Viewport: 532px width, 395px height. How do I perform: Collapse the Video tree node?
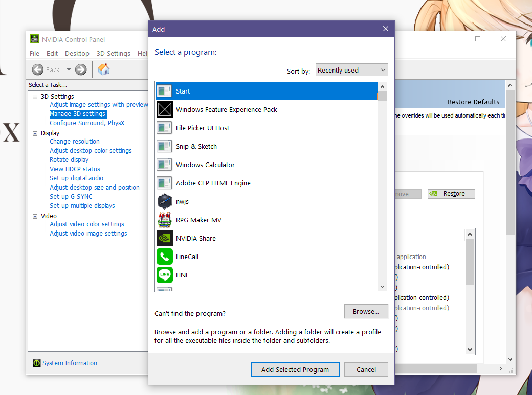(35, 216)
